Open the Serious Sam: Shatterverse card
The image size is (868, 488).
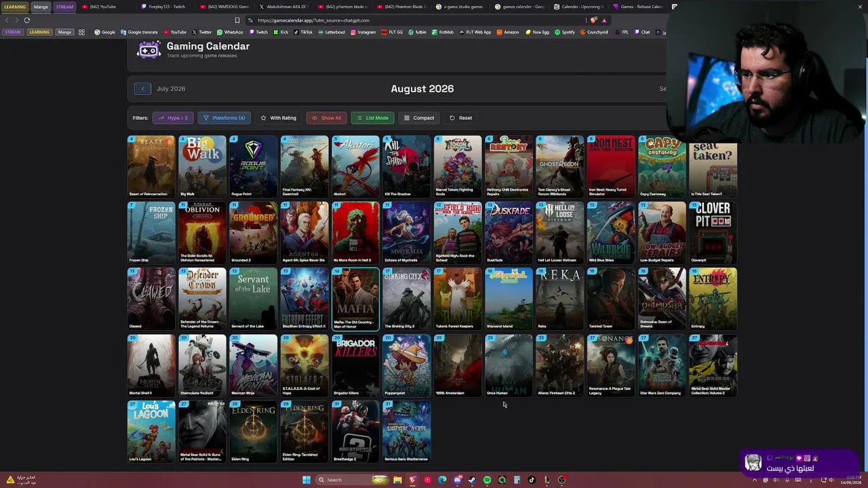pos(407,432)
